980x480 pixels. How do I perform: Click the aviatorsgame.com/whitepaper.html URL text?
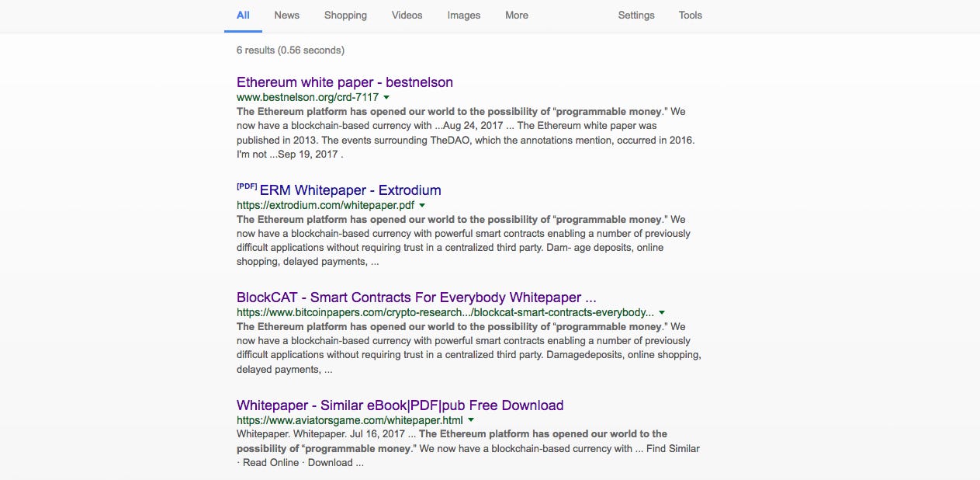[350, 420]
